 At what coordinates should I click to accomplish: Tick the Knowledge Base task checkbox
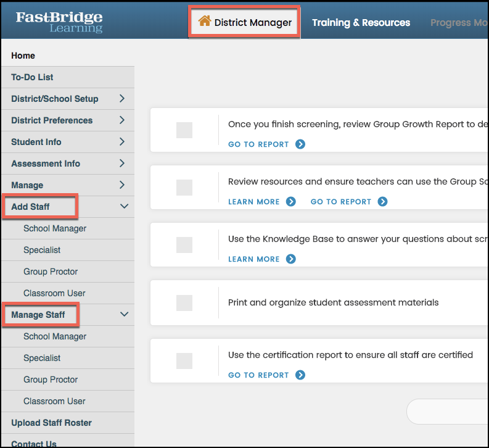click(x=184, y=245)
